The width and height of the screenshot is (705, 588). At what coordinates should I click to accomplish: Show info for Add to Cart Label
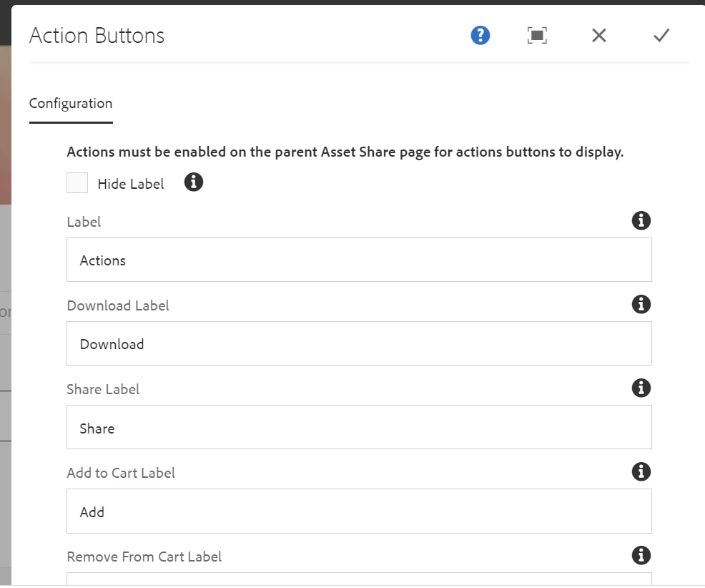(641, 471)
